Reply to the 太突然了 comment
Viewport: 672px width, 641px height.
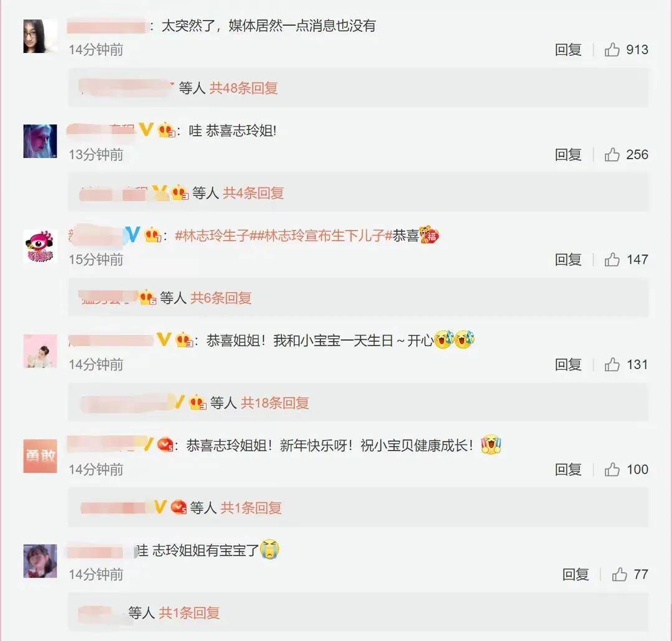coord(568,50)
